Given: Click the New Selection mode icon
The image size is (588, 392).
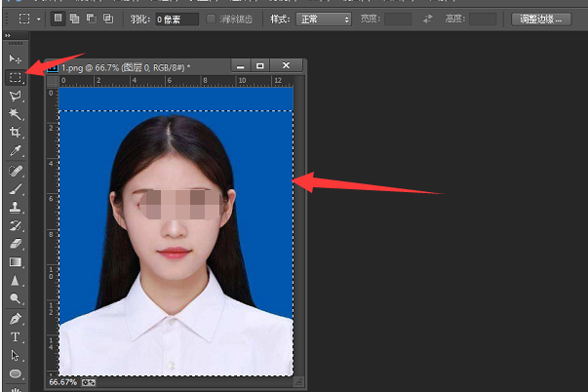Looking at the screenshot, I should (x=59, y=19).
